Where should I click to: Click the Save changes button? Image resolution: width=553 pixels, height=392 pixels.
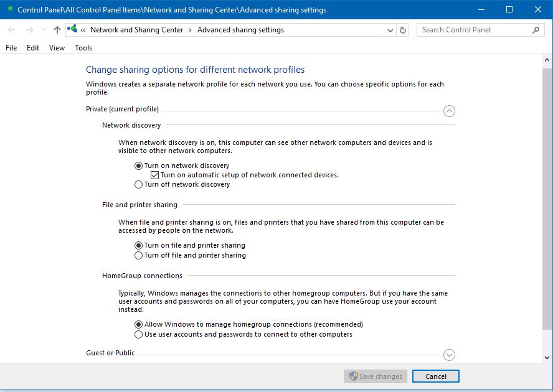(x=376, y=376)
